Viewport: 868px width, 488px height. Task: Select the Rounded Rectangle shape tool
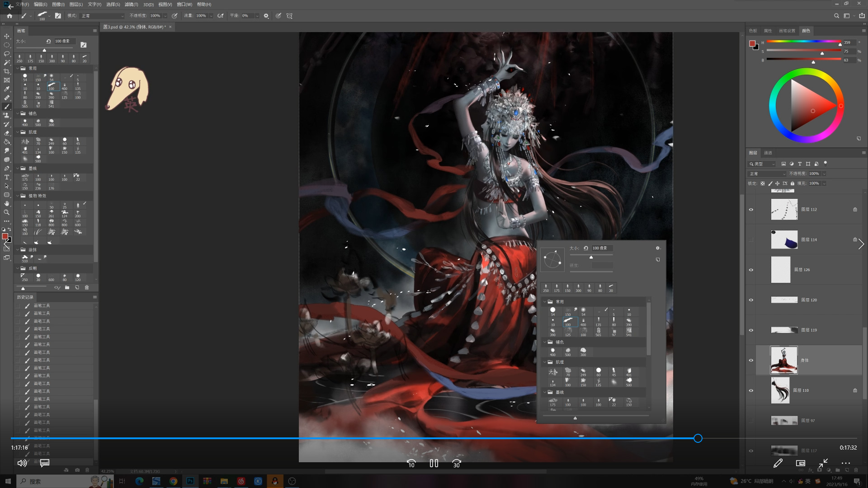(x=7, y=195)
